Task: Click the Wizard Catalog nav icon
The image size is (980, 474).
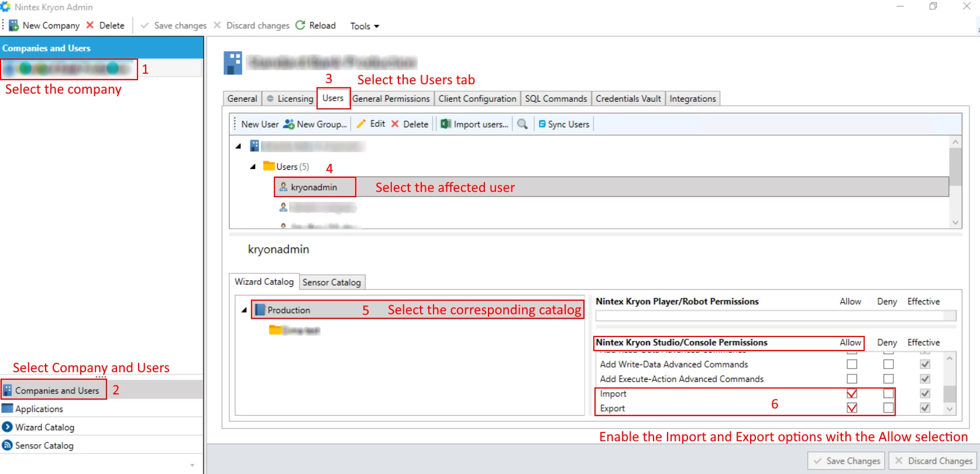Action: 7,427
